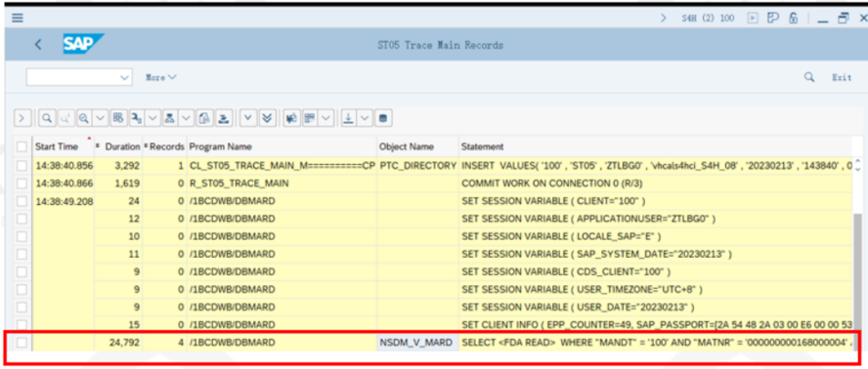Viewport: 868px width, 369px height.
Task: Click the S4H (2) 100 system label
Action: (x=708, y=19)
